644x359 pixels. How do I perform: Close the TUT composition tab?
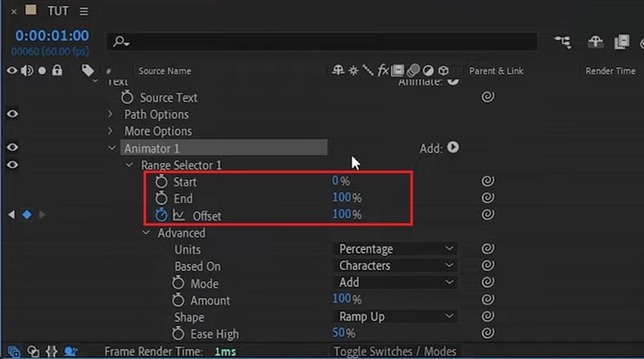(14, 11)
